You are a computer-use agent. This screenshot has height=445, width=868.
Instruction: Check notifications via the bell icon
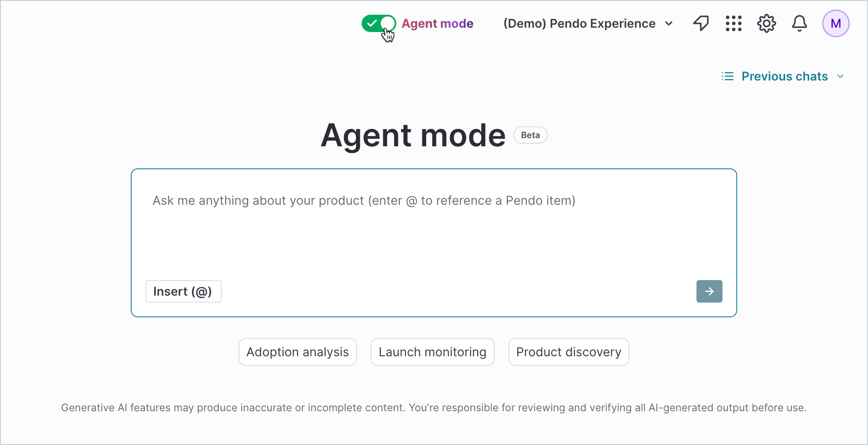(799, 23)
